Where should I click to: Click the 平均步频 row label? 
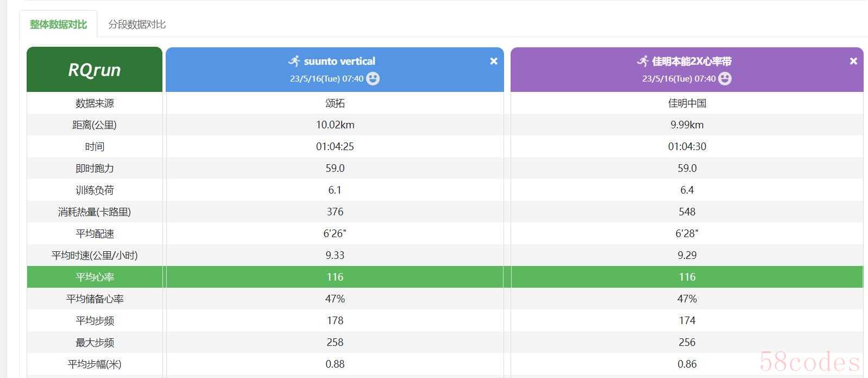(x=95, y=320)
